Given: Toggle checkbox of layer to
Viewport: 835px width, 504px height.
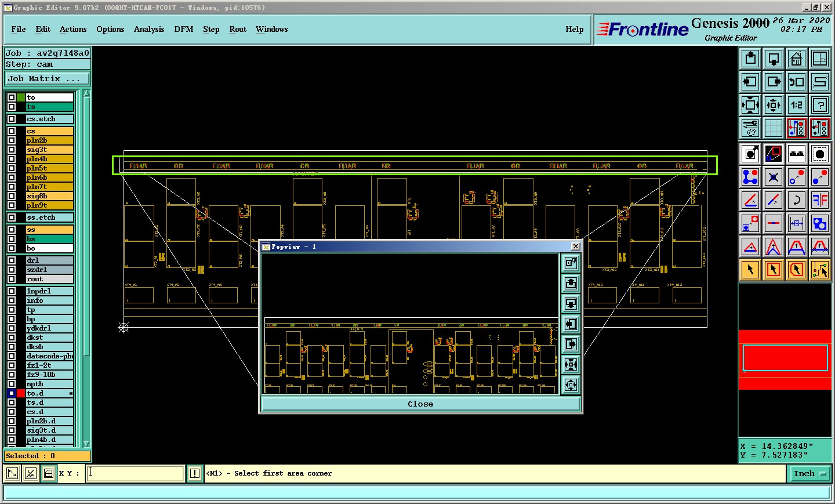Looking at the screenshot, I should 12,97.
